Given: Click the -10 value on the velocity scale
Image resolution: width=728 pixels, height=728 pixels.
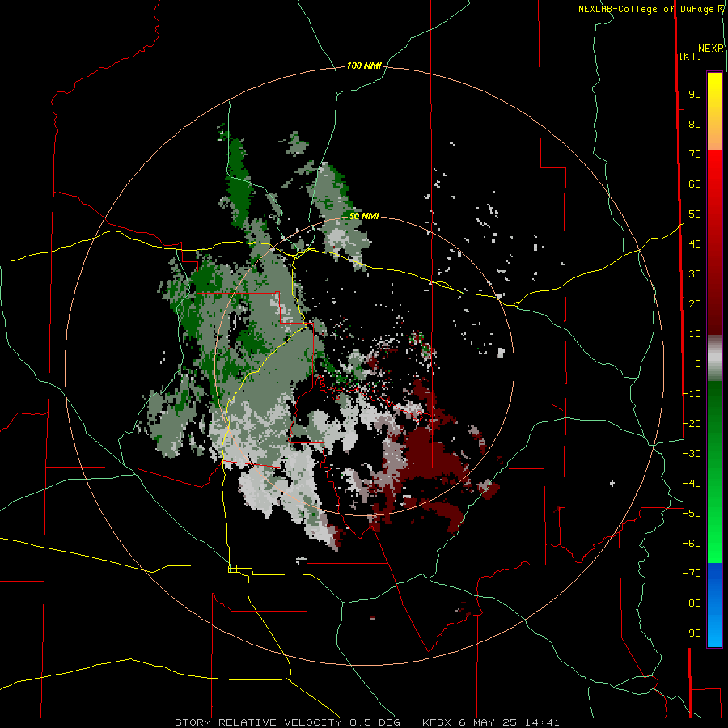Looking at the screenshot, I should 692,394.
